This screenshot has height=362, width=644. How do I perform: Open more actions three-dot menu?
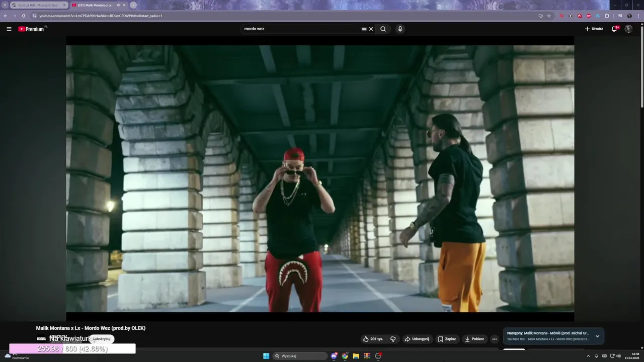[494, 339]
